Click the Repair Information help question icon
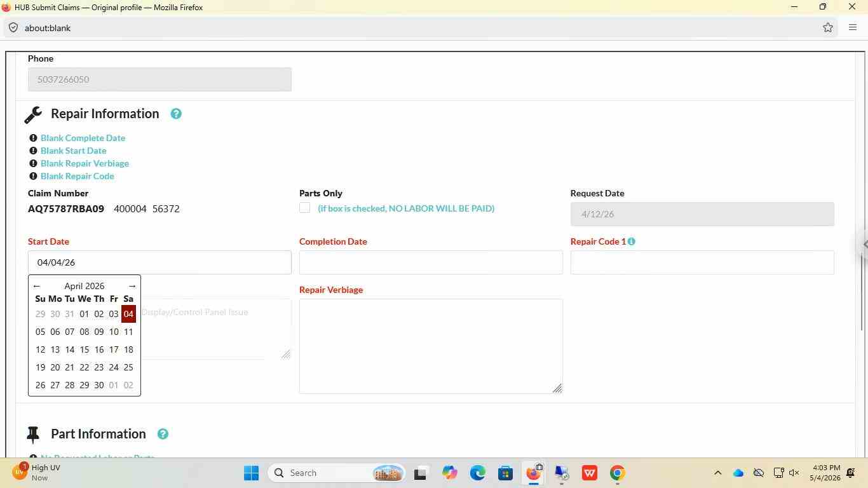The height and width of the screenshot is (488, 868). (176, 114)
